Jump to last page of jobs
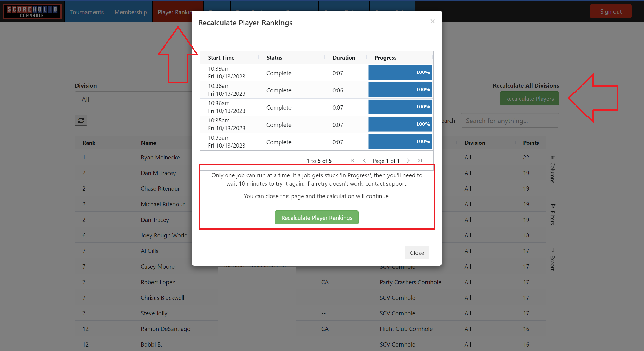Image resolution: width=644 pixels, height=351 pixels. coord(420,161)
